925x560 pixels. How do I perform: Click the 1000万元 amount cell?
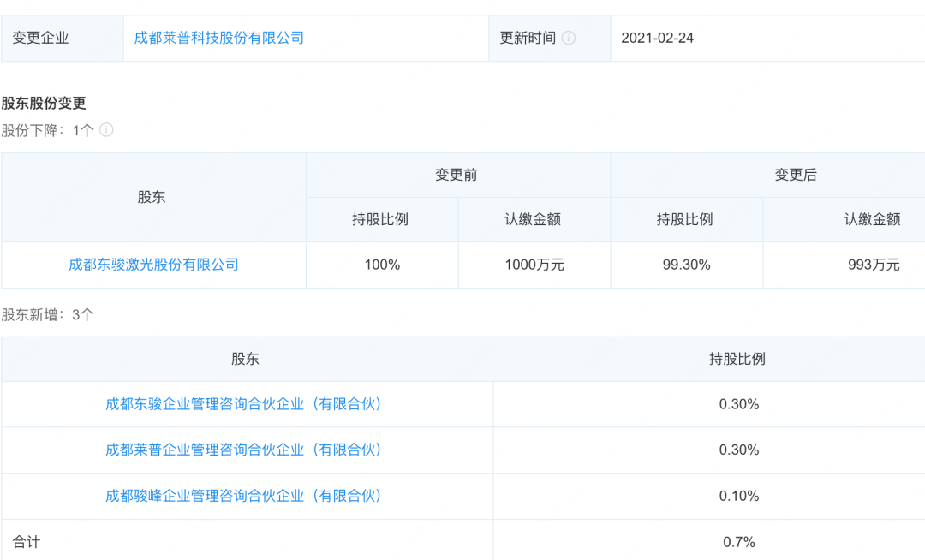click(x=534, y=265)
